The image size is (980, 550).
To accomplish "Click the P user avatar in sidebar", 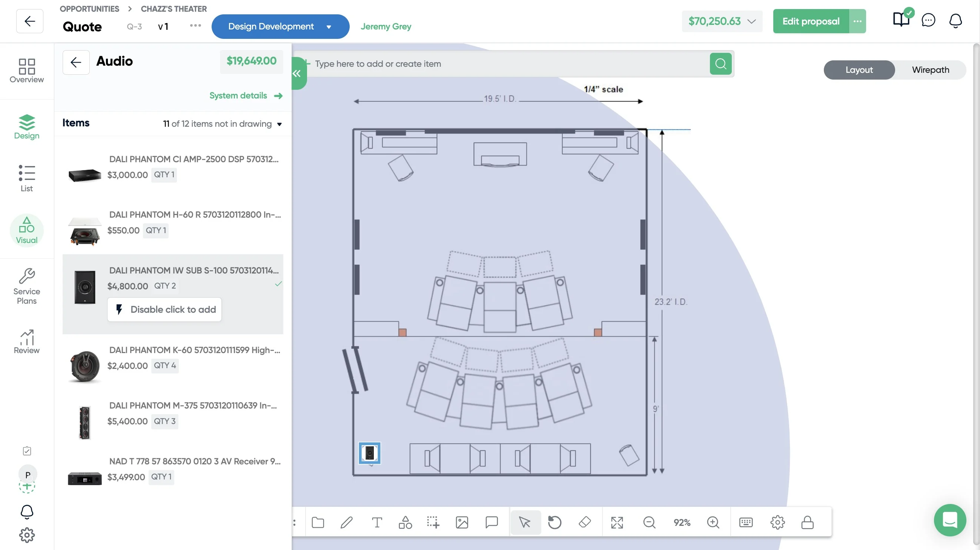I will [x=28, y=475].
